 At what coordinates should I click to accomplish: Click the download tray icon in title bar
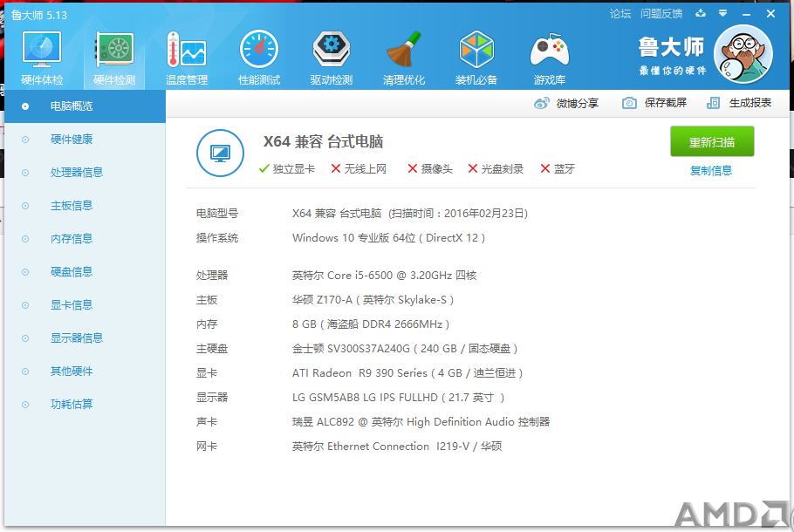pos(701,14)
